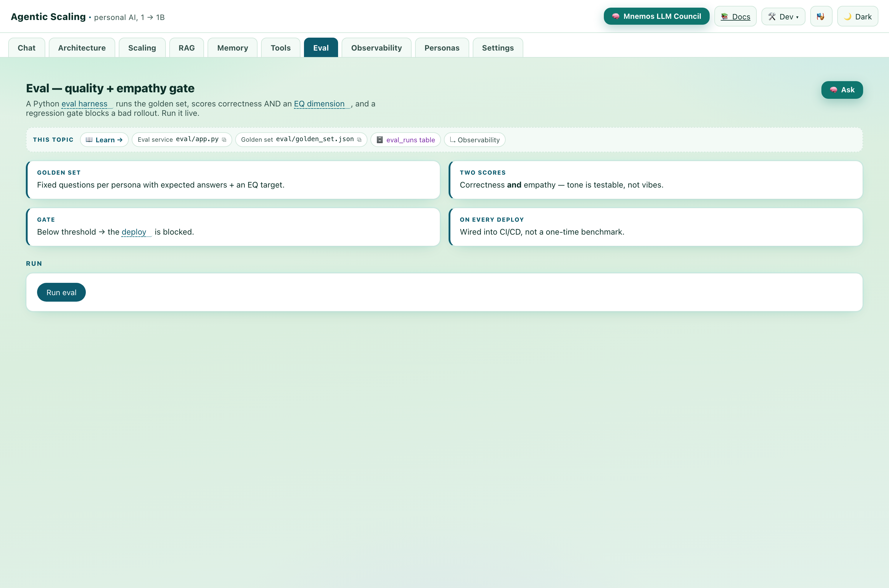Open the RAG tab
The width and height of the screenshot is (889, 588).
pyautogui.click(x=187, y=48)
